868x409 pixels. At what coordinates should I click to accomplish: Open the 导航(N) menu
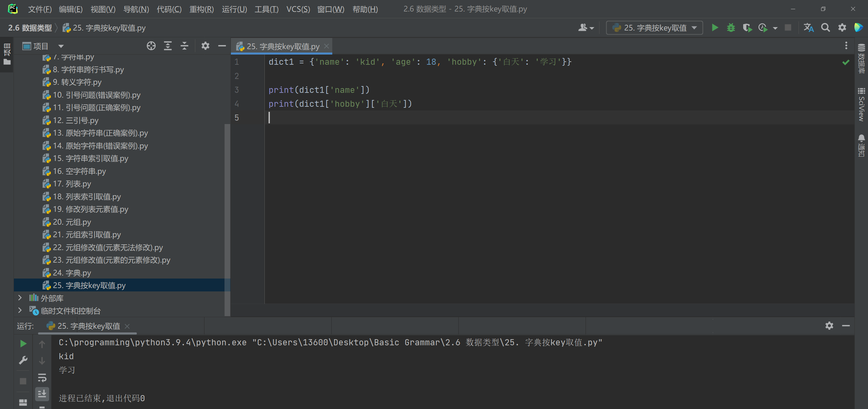tap(136, 9)
